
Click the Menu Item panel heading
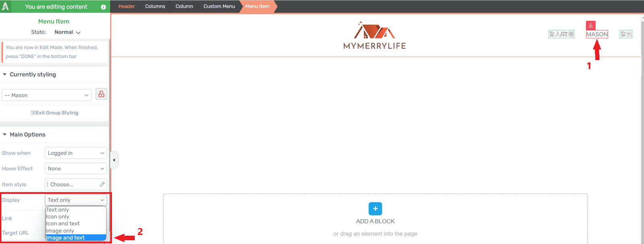coord(54,21)
